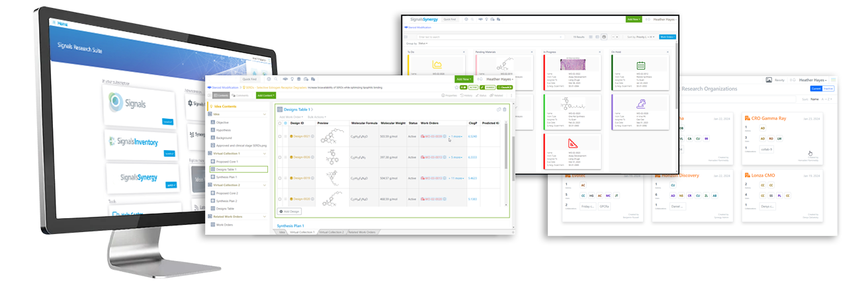This screenshot has height=283, width=868.
Task: Click the copy icon beside the Designs Table trash
Action: [498, 109]
